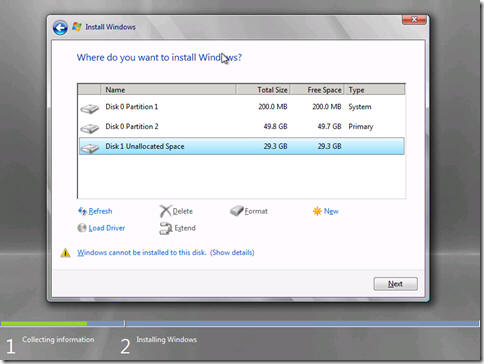The height and width of the screenshot is (364, 484).
Task: Click the Windows flag icon in title bar
Action: coord(77,27)
